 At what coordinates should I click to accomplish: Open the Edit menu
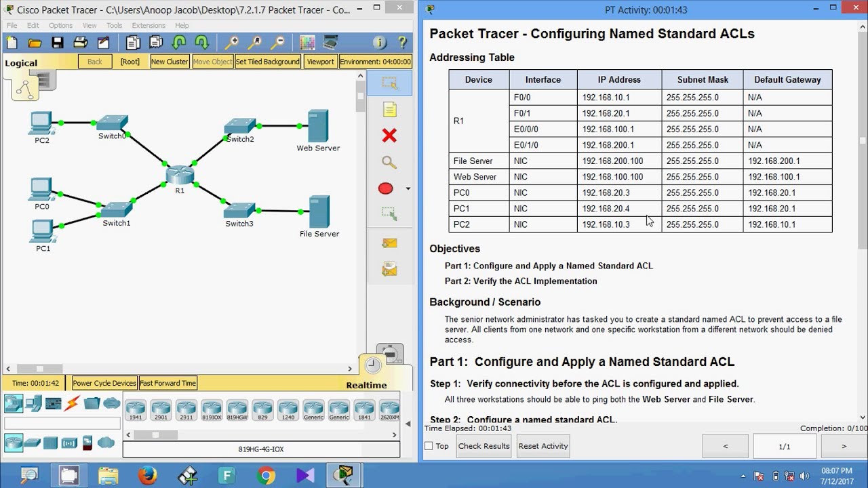33,26
